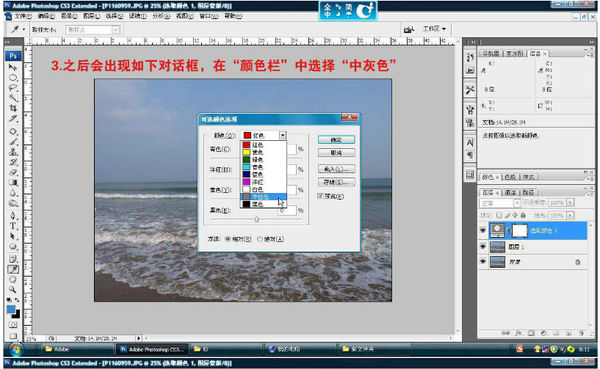Open the Character panel icon in the dock
The height and width of the screenshot is (369, 600).
point(470,142)
